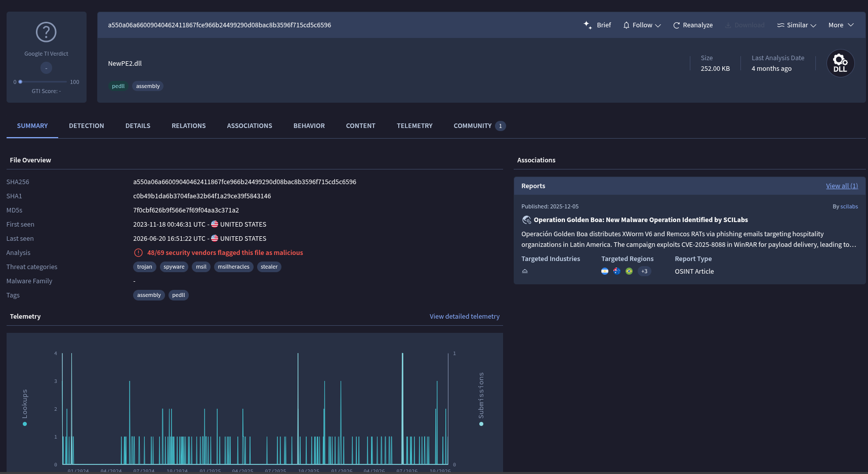
Task: Click the United States flag next to First seen
Action: (215, 224)
